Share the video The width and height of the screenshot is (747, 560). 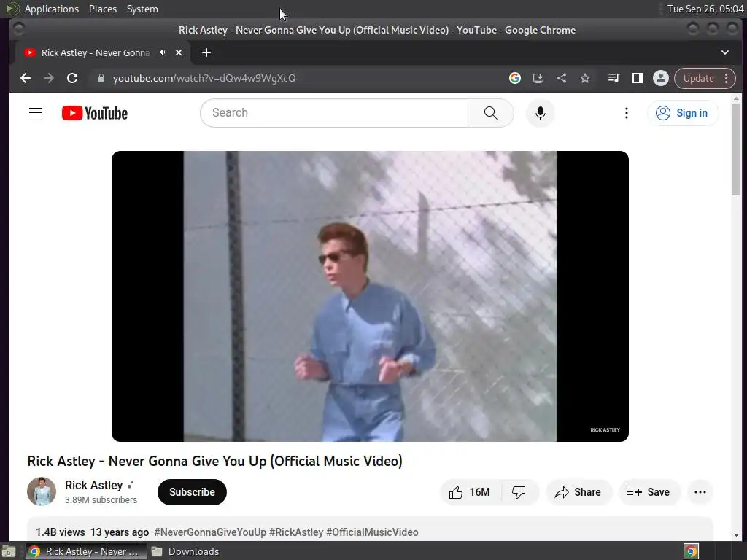click(578, 492)
